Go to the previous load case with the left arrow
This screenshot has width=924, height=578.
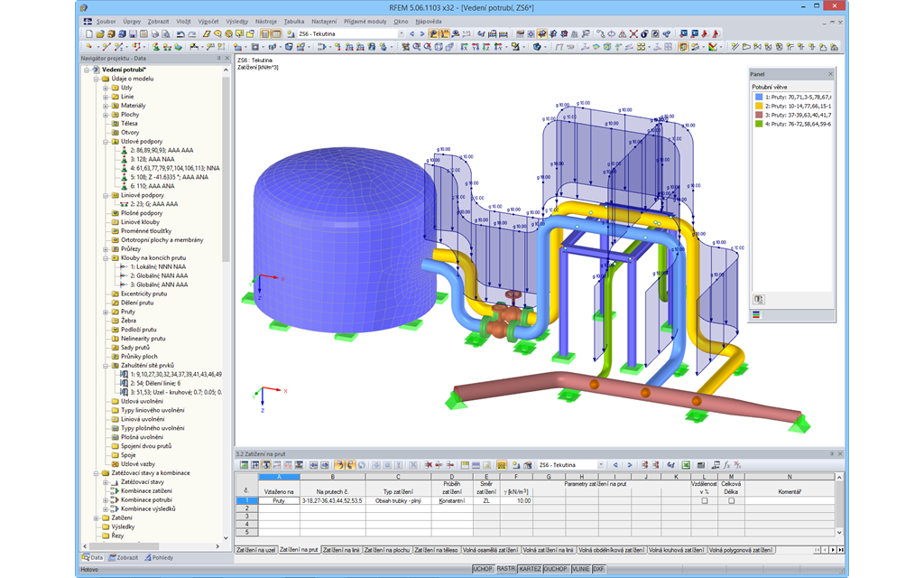pyautogui.click(x=411, y=33)
